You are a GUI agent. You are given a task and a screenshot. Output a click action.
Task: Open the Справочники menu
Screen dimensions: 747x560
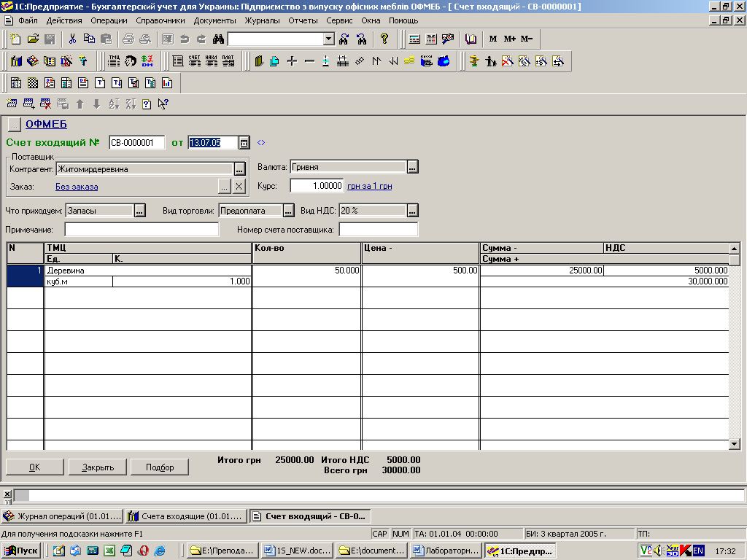(160, 20)
